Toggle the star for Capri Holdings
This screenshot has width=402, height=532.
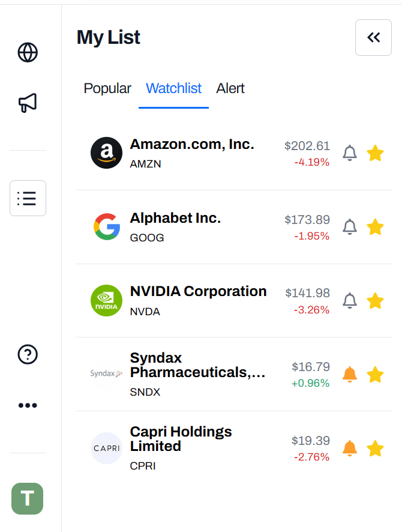click(x=375, y=448)
